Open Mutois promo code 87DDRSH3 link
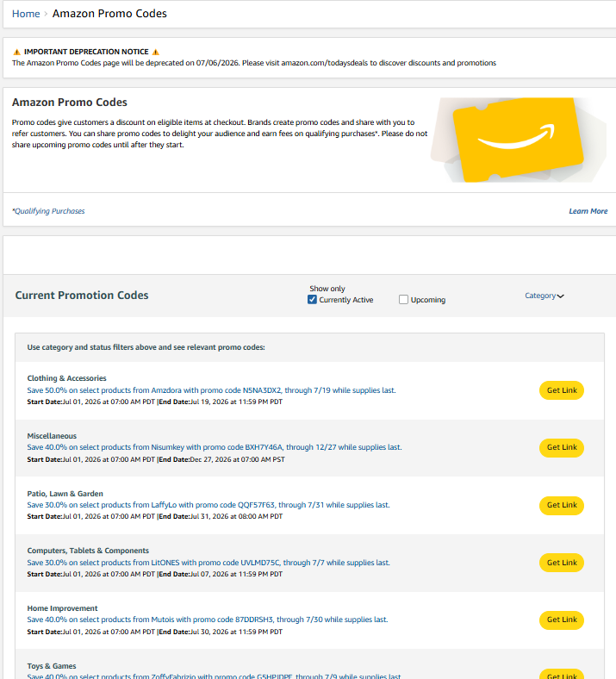The height and width of the screenshot is (679, 616). pyautogui.click(x=208, y=620)
